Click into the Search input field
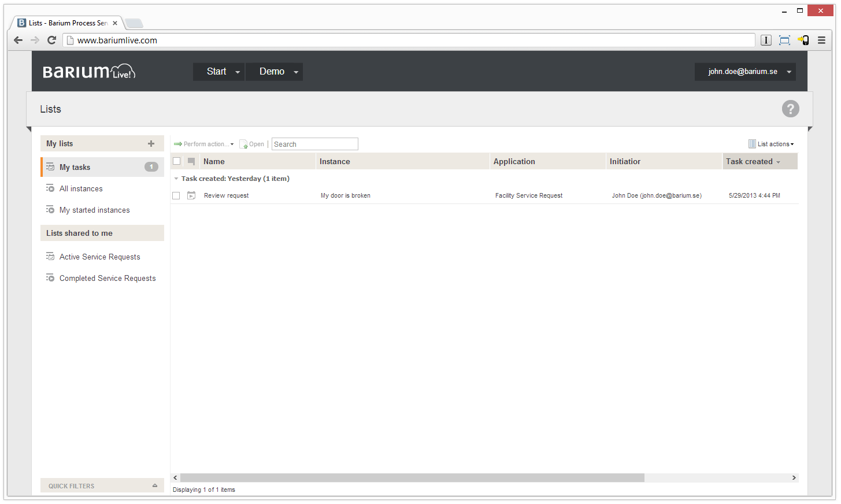Screen dimensions: 841x504 tap(314, 144)
